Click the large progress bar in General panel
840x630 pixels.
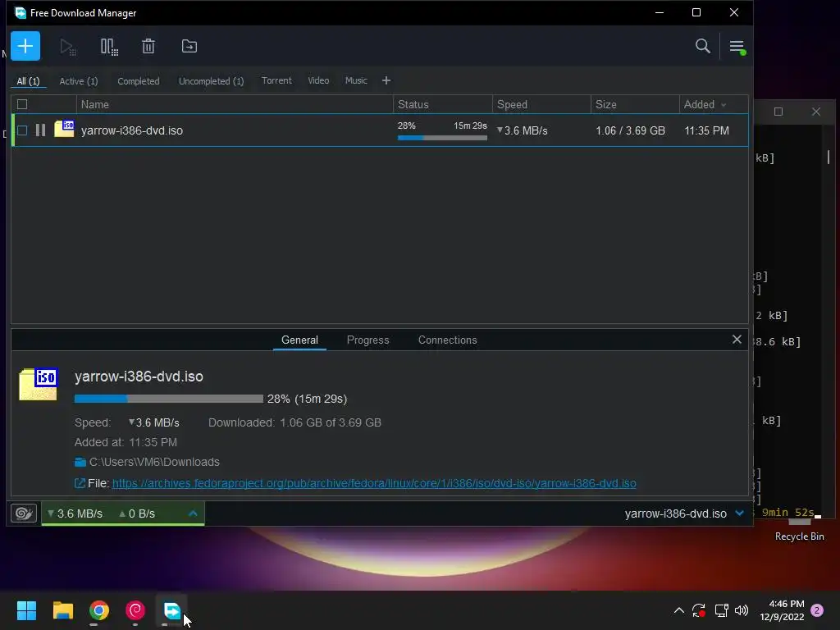click(x=169, y=399)
